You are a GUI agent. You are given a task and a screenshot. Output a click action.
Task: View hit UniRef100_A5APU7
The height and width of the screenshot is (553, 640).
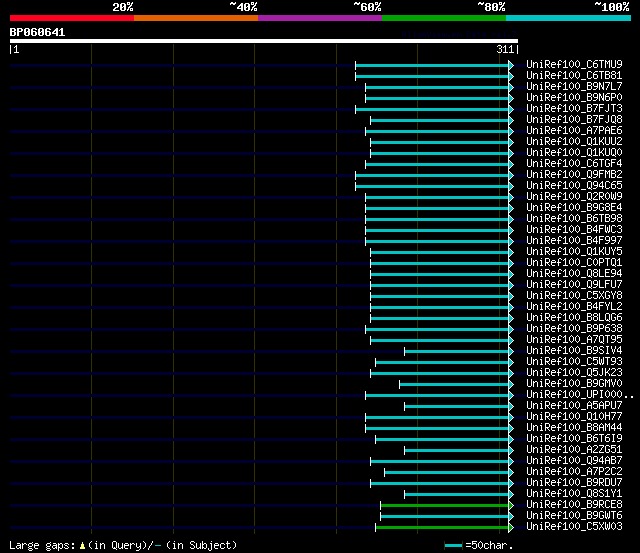coord(574,406)
